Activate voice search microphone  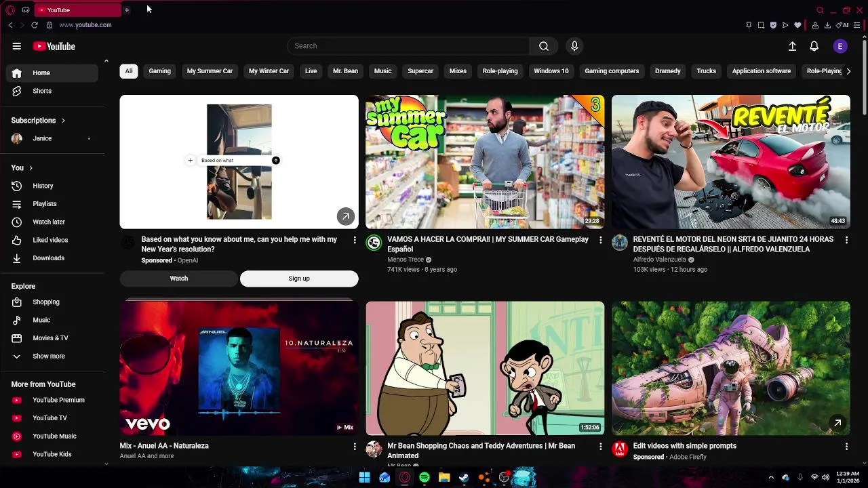[x=574, y=46]
